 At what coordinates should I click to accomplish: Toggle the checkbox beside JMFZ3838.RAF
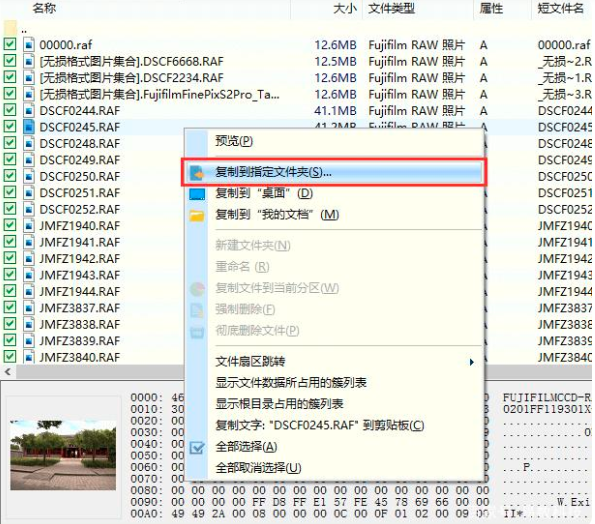(x=9, y=324)
